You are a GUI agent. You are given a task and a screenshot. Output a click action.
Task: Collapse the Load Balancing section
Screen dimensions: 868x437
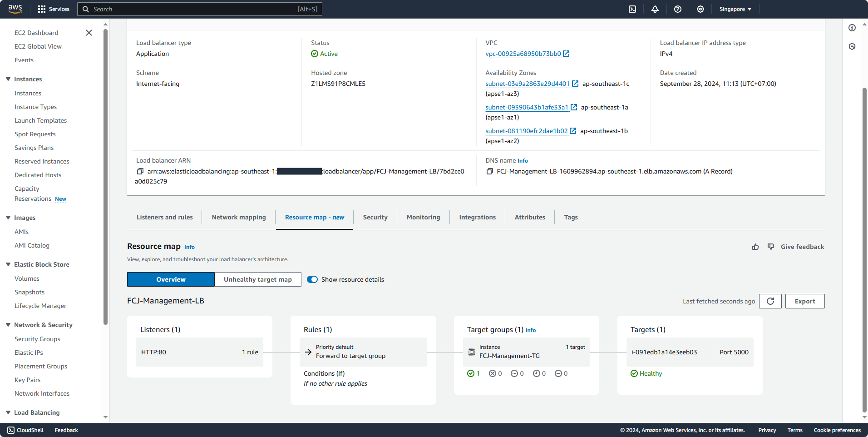(x=8, y=412)
